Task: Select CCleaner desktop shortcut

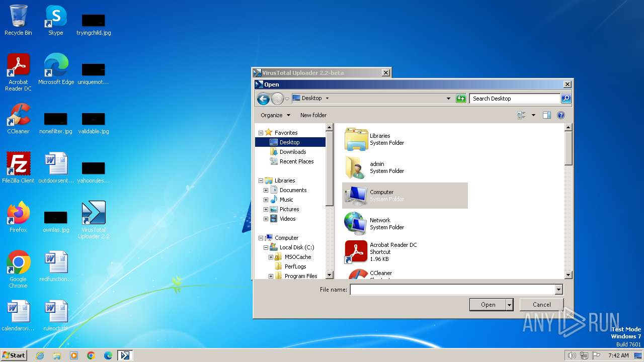Action: pyautogui.click(x=18, y=119)
